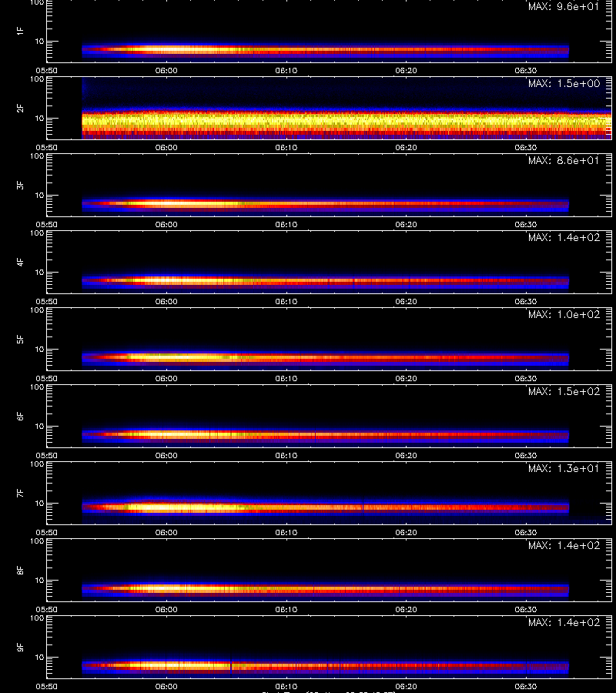Click the 7F panel axis label
Image resolution: width=616 pixels, height=693 pixels.
click(x=20, y=494)
